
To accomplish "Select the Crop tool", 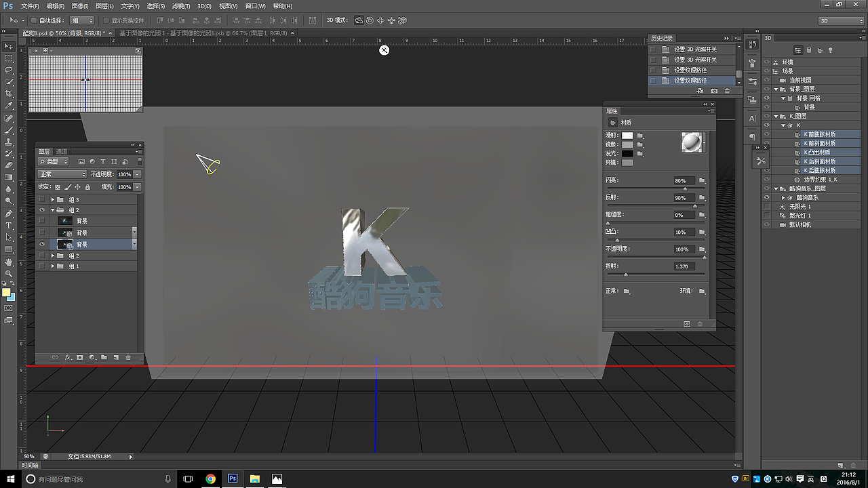I will [9, 94].
